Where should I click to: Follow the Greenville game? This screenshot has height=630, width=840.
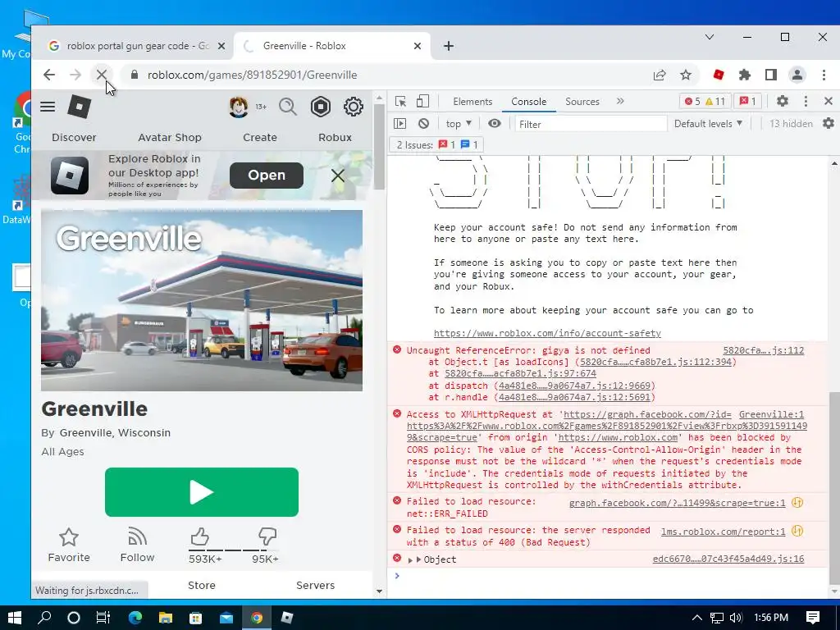[x=137, y=546]
